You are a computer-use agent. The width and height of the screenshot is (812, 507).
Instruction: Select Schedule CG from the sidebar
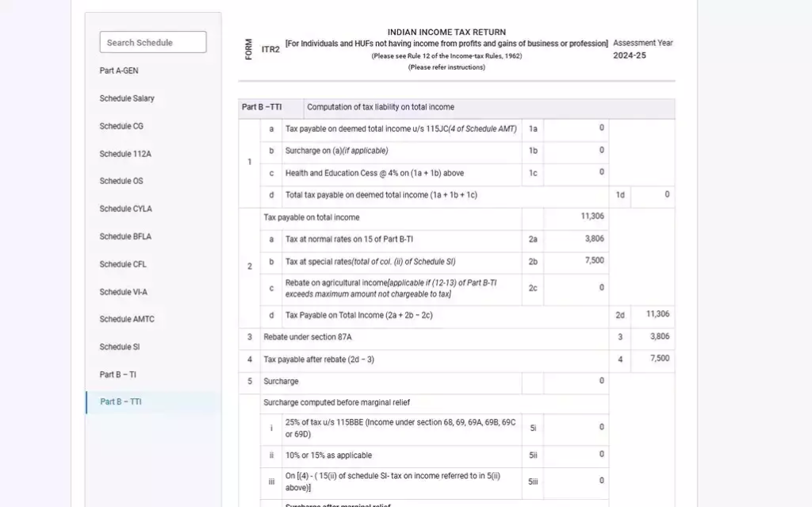(x=121, y=126)
